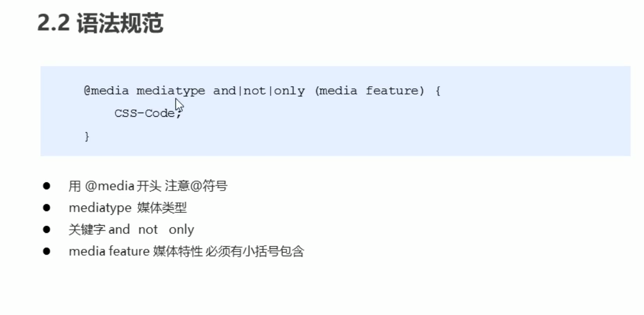Click bullet dot beside mediatype 媒体类型
The height and width of the screenshot is (315, 644).
(x=46, y=208)
